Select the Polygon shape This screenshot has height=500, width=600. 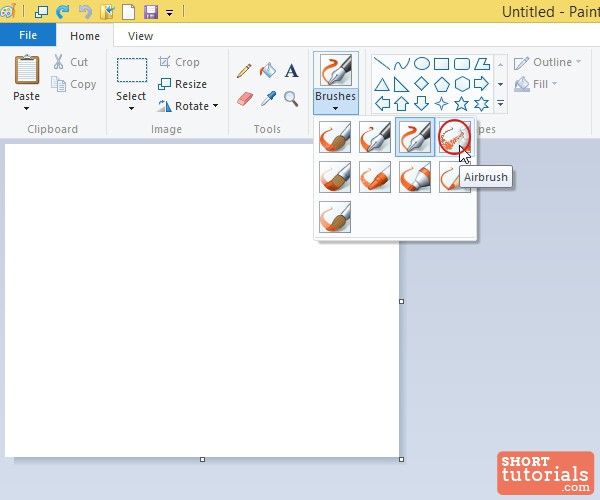click(x=482, y=64)
